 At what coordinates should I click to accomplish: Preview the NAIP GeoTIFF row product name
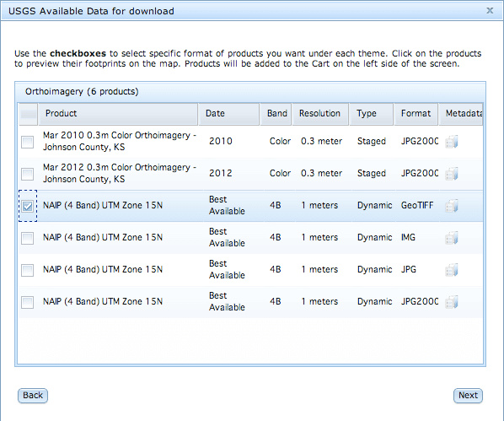pos(103,205)
